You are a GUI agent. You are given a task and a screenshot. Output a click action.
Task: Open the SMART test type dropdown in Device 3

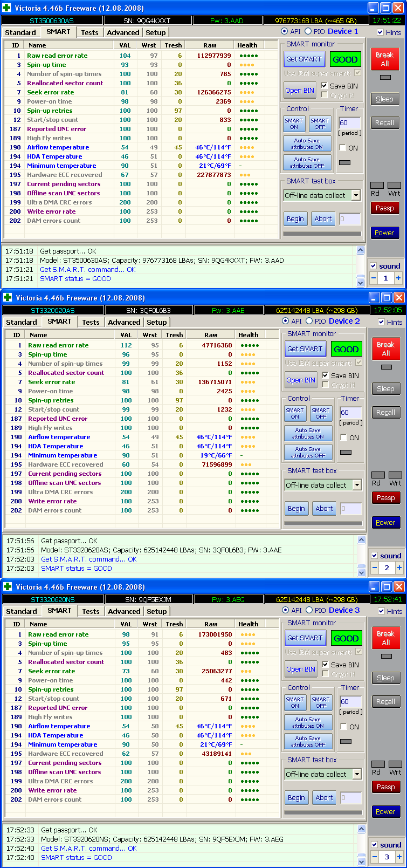(x=357, y=774)
